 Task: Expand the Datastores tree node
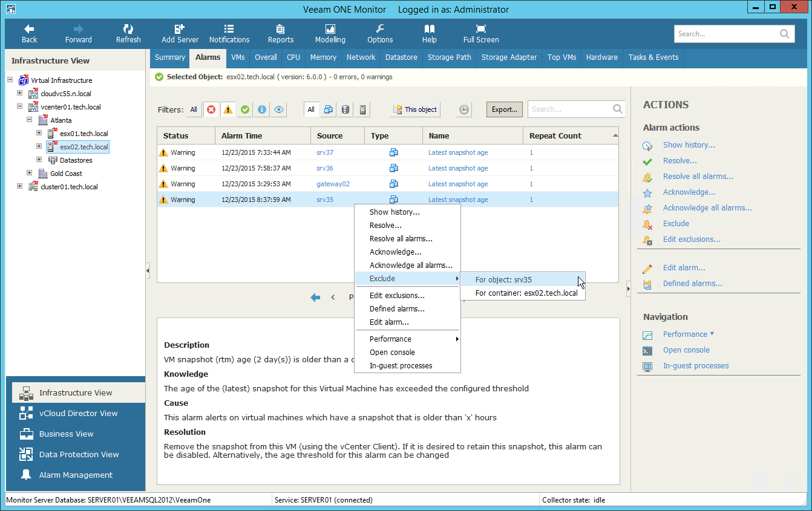(x=39, y=160)
